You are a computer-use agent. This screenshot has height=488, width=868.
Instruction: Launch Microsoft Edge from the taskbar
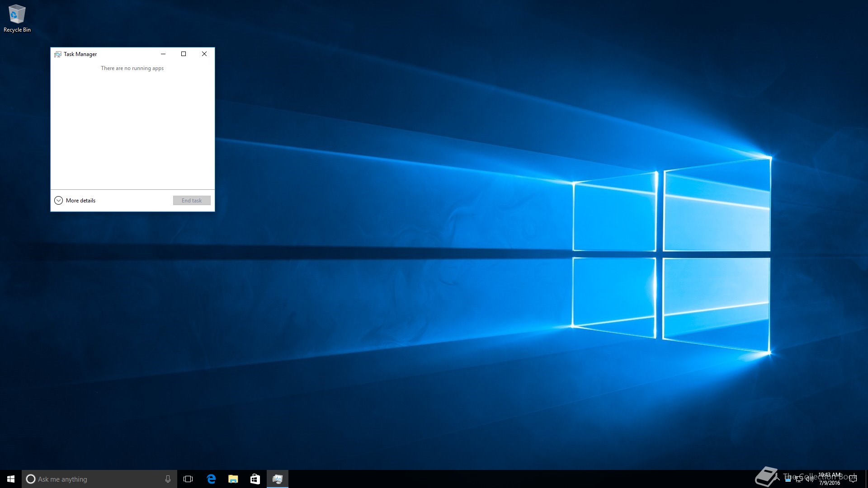pos(211,479)
